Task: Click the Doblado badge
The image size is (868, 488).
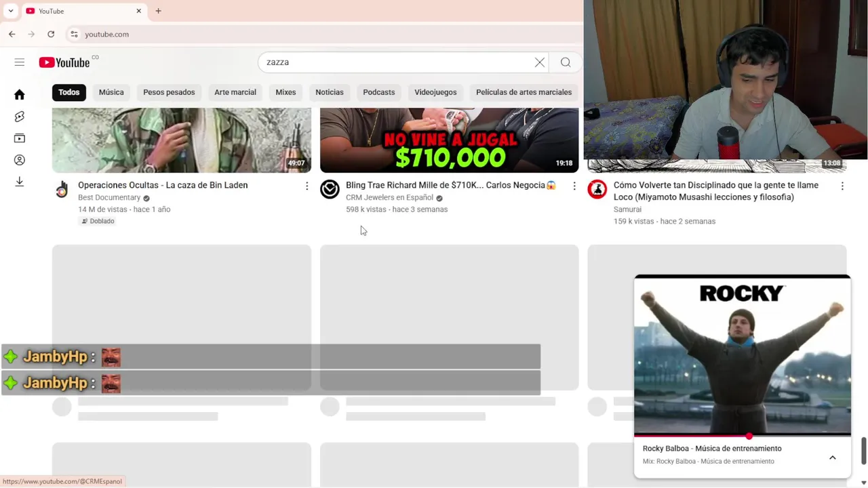Action: 98,221
